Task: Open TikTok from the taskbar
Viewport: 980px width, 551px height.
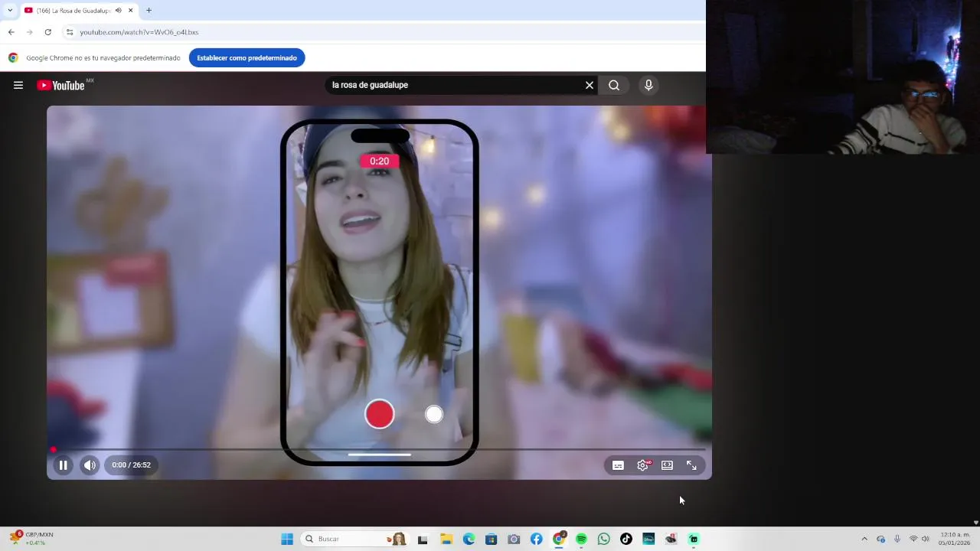Action: [626, 539]
